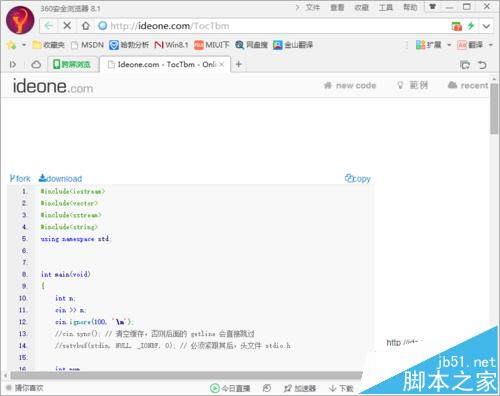Click the recent codes link
The image size is (500, 396).
point(468,86)
